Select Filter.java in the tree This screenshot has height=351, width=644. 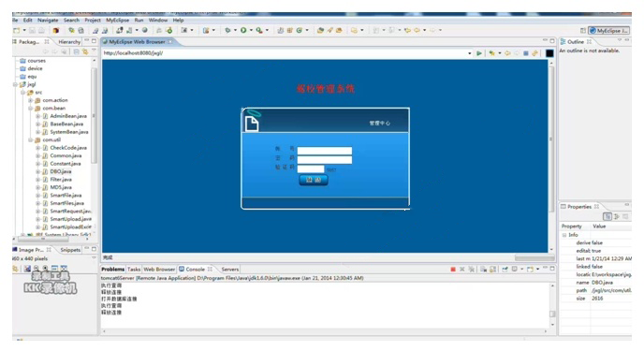click(61, 180)
